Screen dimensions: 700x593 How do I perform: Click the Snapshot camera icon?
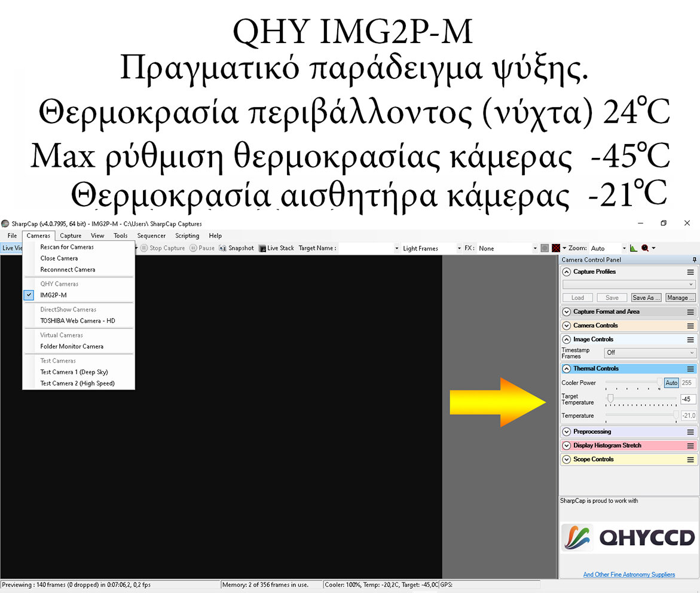pos(223,248)
